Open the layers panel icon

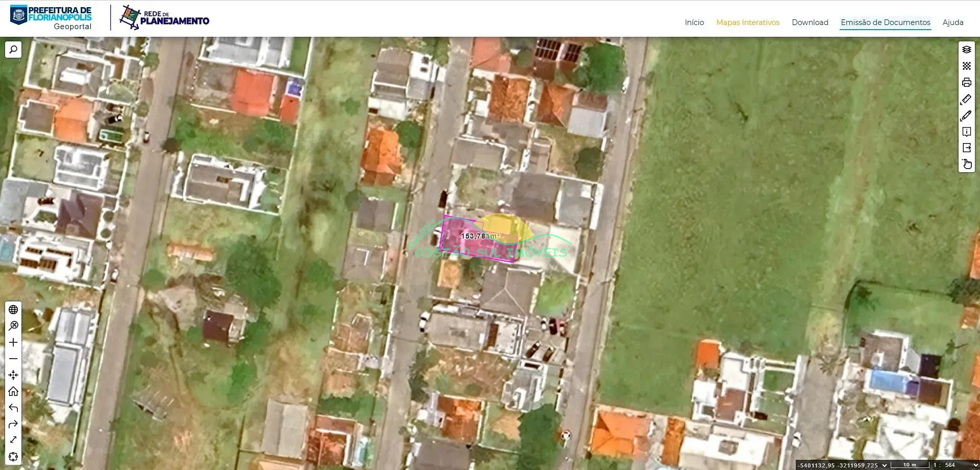pos(966,50)
